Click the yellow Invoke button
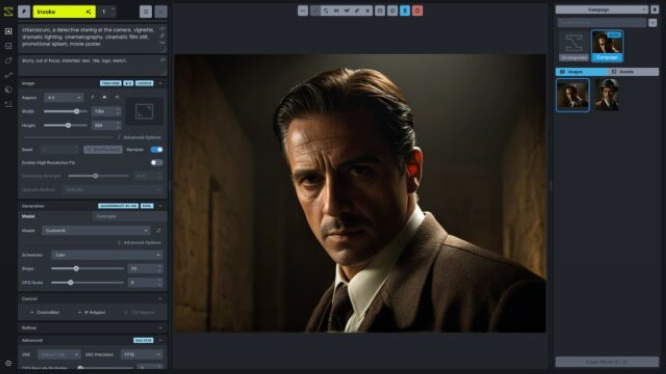The image size is (666, 374). pos(64,11)
